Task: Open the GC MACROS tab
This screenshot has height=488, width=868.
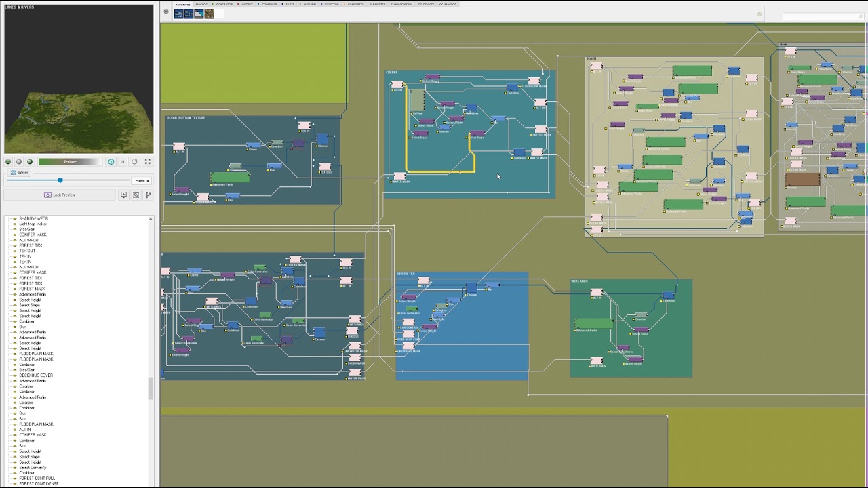Action: (448, 5)
